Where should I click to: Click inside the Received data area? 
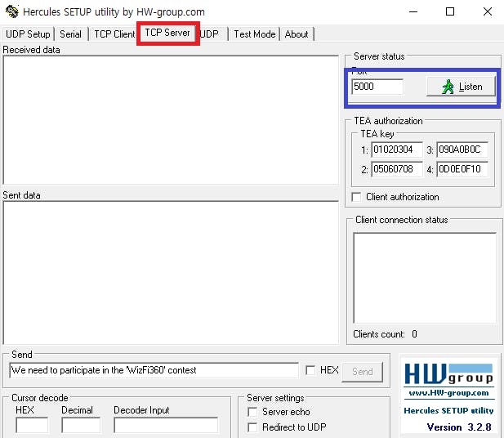click(171, 120)
